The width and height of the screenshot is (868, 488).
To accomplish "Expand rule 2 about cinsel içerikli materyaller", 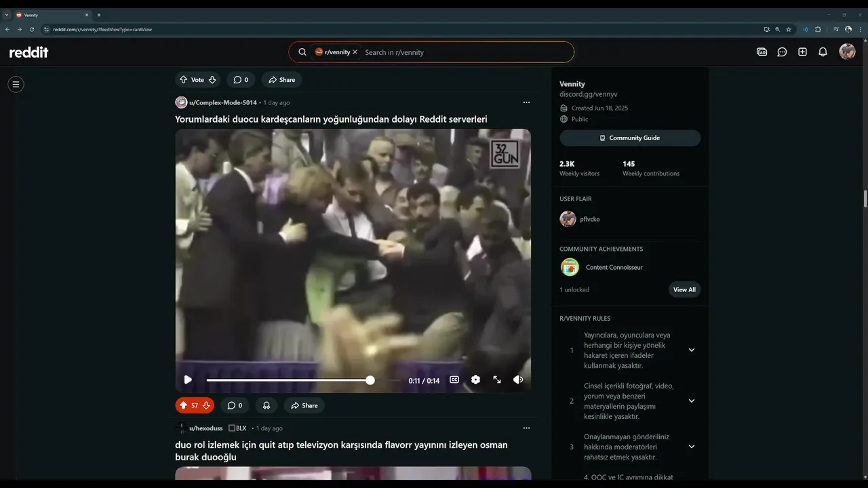I will click(692, 401).
